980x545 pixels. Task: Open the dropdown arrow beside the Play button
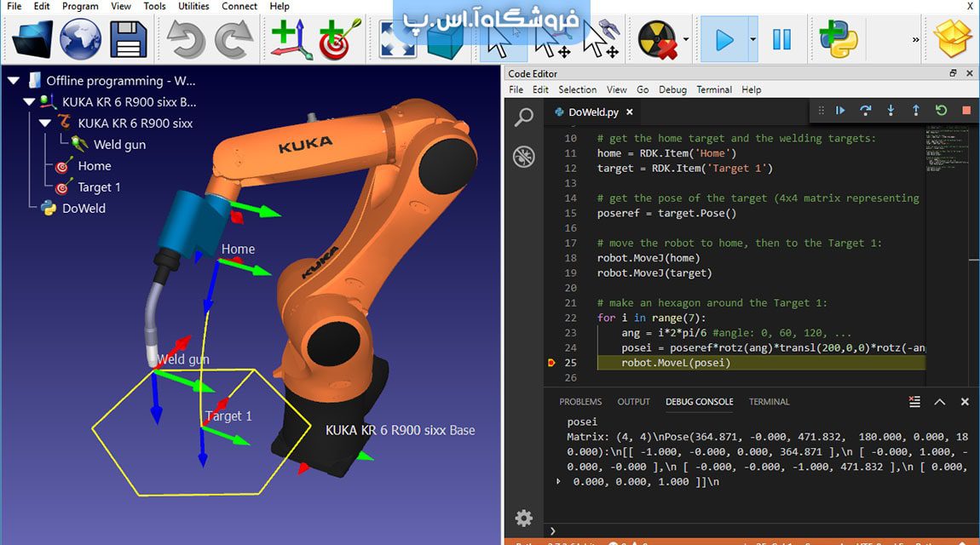(752, 39)
